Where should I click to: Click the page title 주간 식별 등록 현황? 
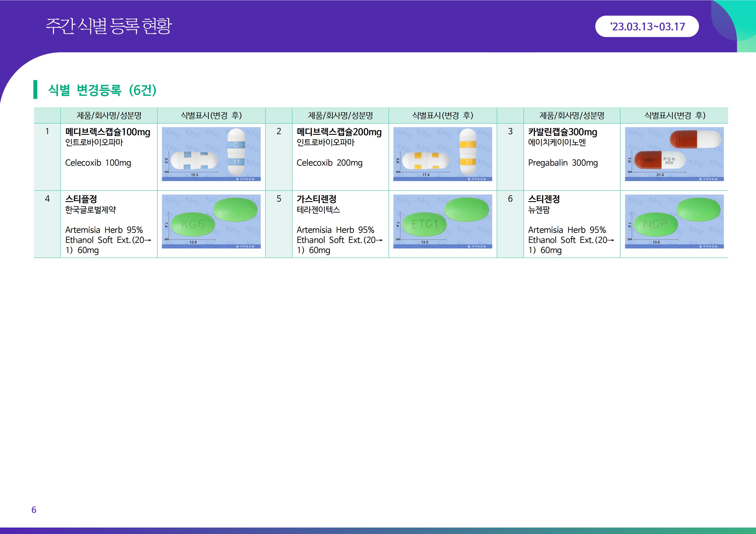109,26
